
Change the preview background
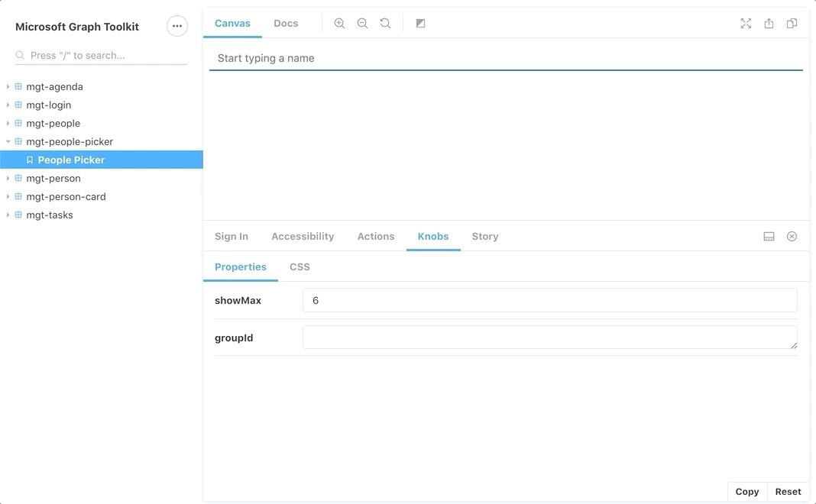pos(420,24)
